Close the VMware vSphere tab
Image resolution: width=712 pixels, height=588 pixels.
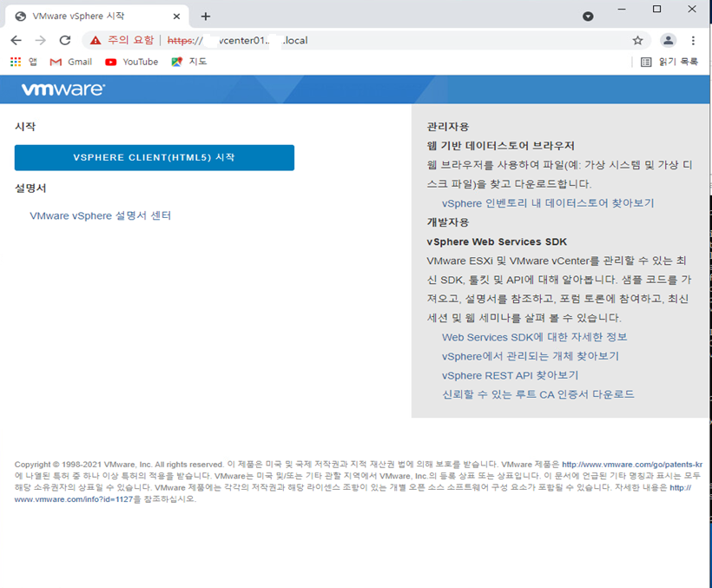coord(176,17)
